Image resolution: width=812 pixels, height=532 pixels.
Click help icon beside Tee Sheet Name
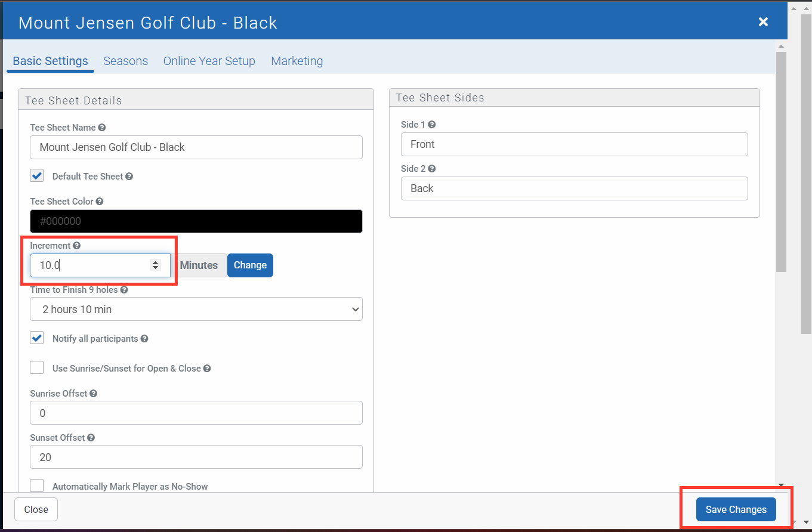point(102,128)
